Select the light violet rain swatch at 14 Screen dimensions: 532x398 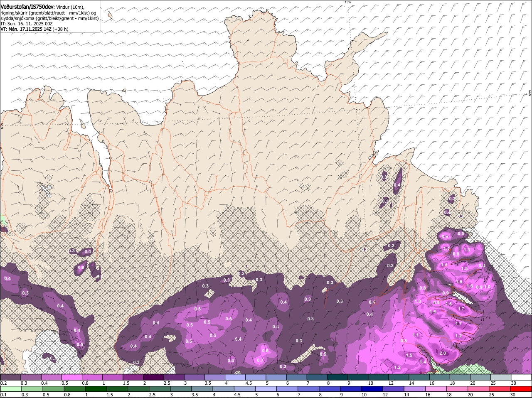click(x=415, y=389)
